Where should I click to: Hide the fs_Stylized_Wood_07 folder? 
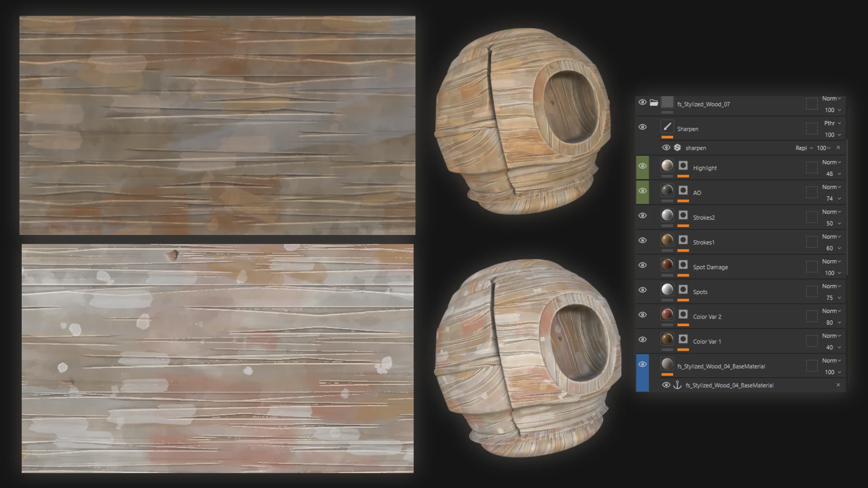(642, 102)
